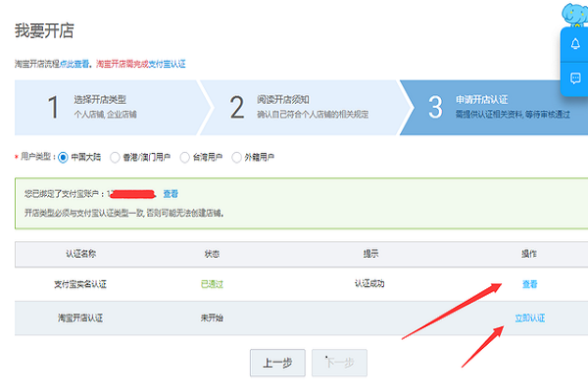Click the 我要开店 page heading
The image size is (588, 392).
(44, 30)
